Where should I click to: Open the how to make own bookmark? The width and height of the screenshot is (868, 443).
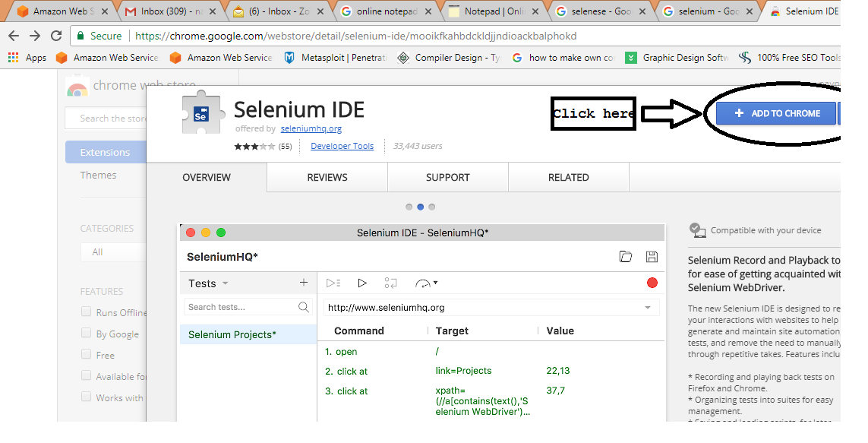(x=563, y=58)
